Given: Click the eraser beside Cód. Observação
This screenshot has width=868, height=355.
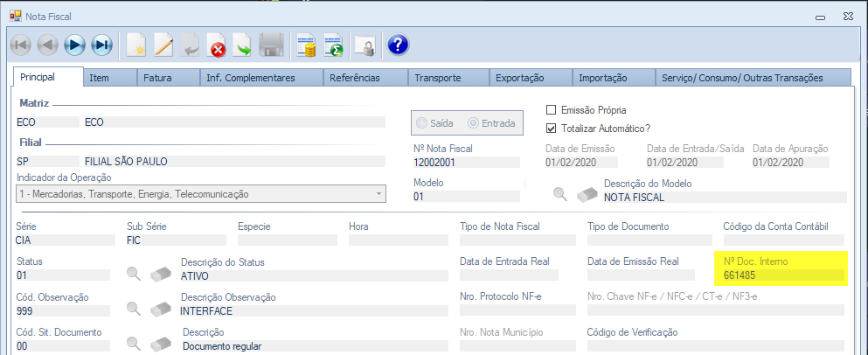Looking at the screenshot, I should pos(161,309).
